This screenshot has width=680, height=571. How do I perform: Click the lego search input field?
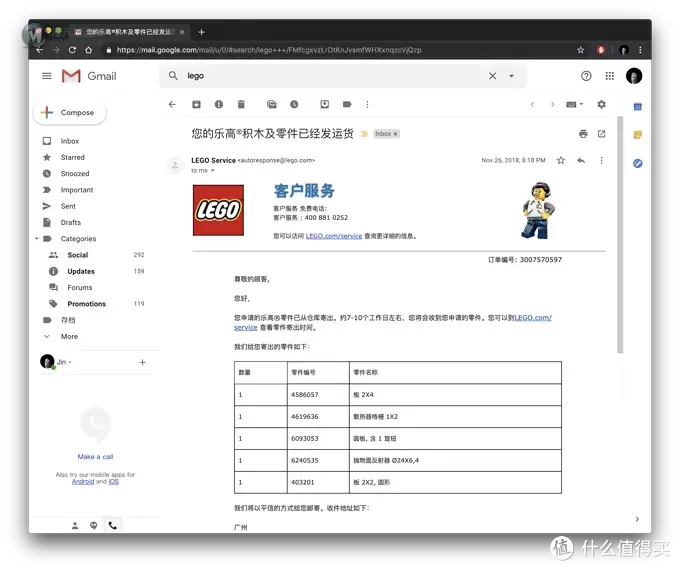[330, 76]
